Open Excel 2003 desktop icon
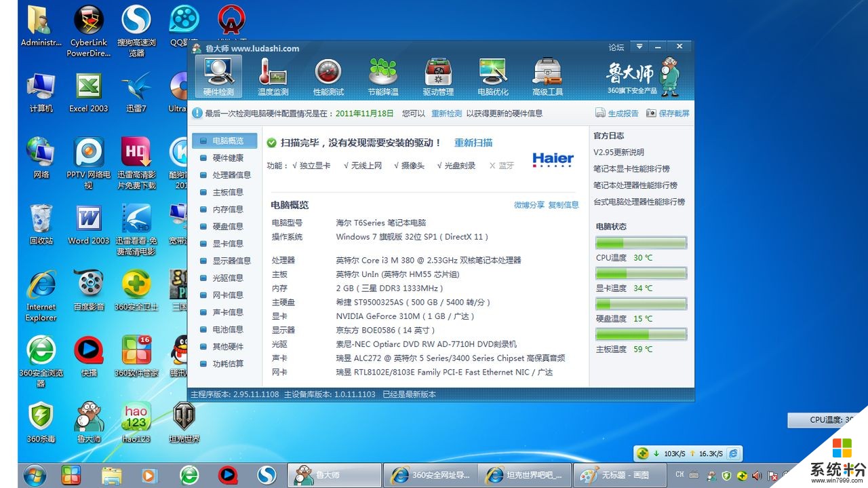 [88, 93]
